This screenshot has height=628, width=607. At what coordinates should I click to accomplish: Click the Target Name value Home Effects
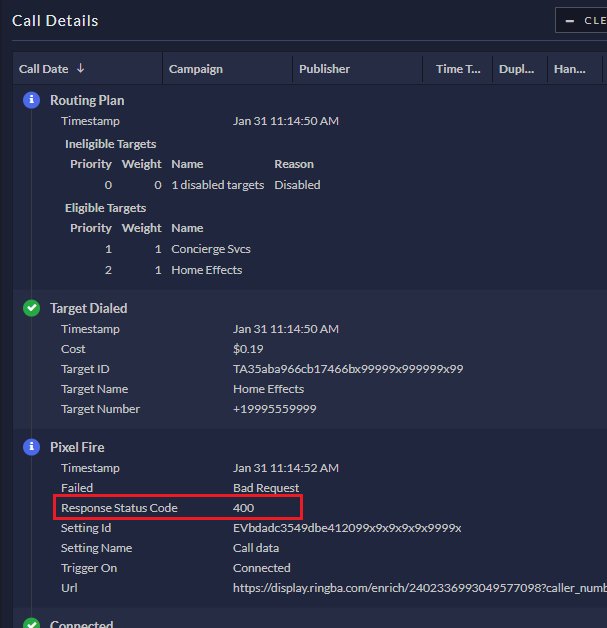coord(268,389)
